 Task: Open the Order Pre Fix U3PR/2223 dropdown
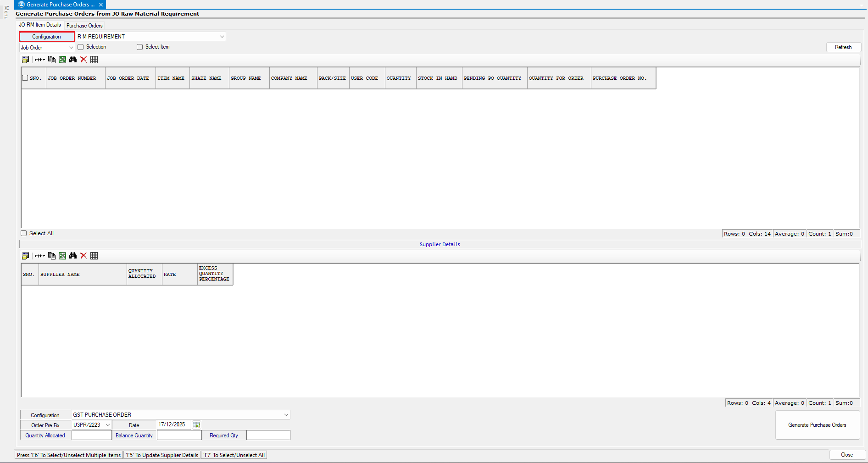(x=107, y=425)
